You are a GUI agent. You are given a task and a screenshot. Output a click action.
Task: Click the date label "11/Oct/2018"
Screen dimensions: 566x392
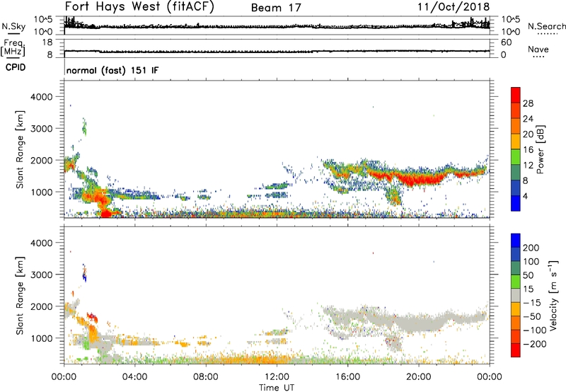(x=454, y=7)
